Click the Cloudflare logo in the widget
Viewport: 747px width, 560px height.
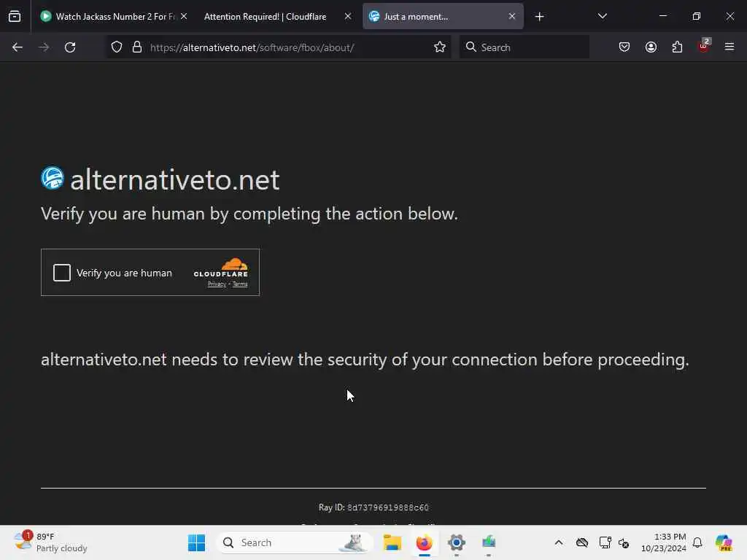tap(220, 268)
